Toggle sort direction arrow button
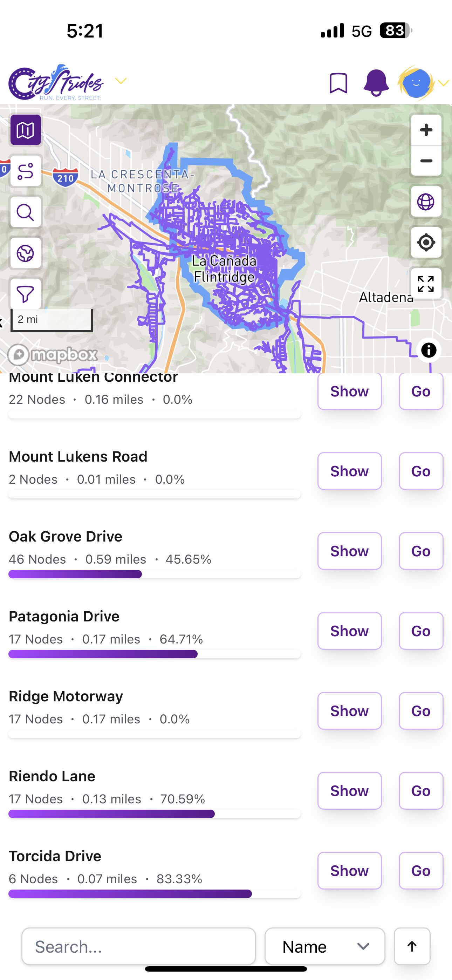Image resolution: width=452 pixels, height=980 pixels. pyautogui.click(x=412, y=946)
